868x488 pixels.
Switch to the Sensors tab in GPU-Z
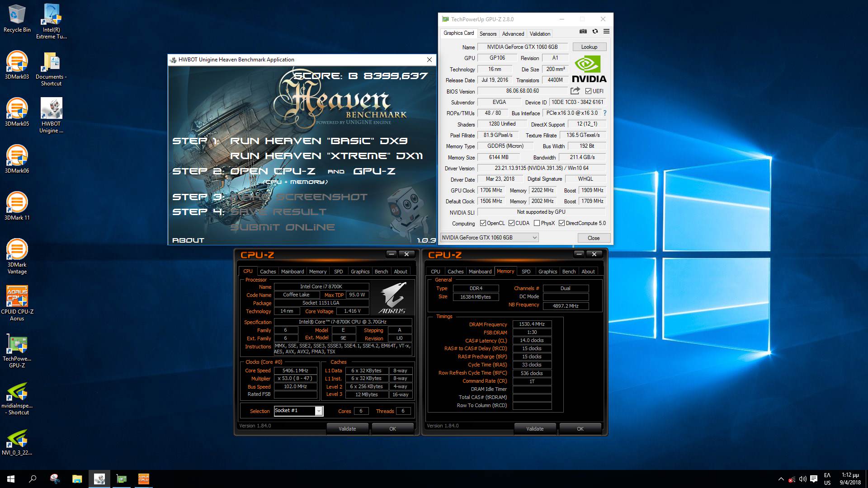point(488,34)
